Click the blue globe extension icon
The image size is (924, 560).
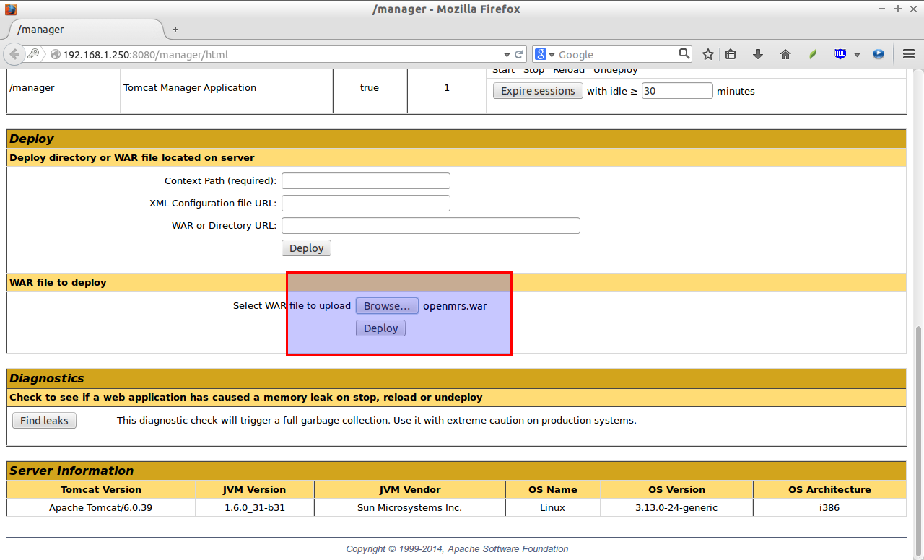(879, 54)
